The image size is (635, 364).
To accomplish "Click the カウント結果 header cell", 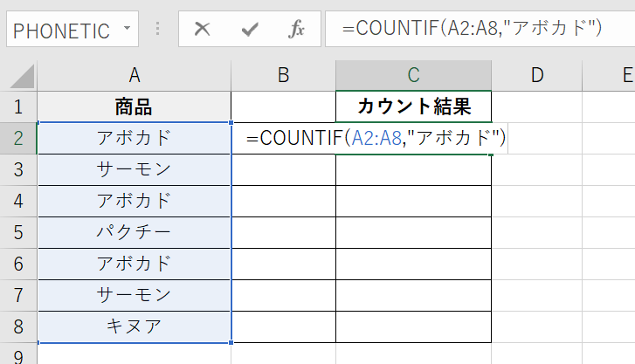I will tap(413, 107).
